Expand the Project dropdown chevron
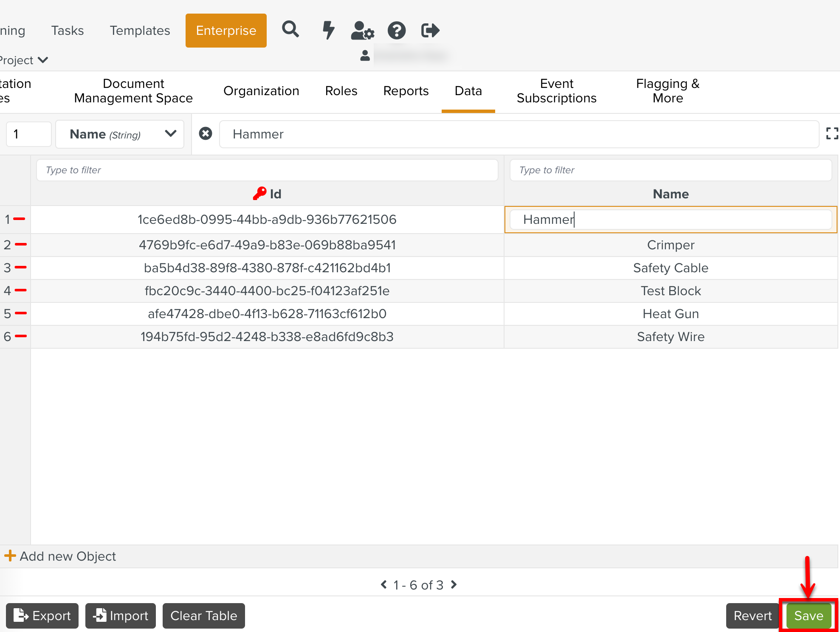Viewport: 840px width, 632px height. [x=43, y=60]
